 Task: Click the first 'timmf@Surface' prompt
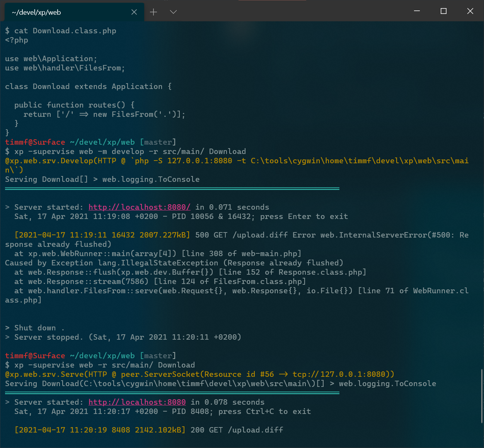tap(35, 142)
